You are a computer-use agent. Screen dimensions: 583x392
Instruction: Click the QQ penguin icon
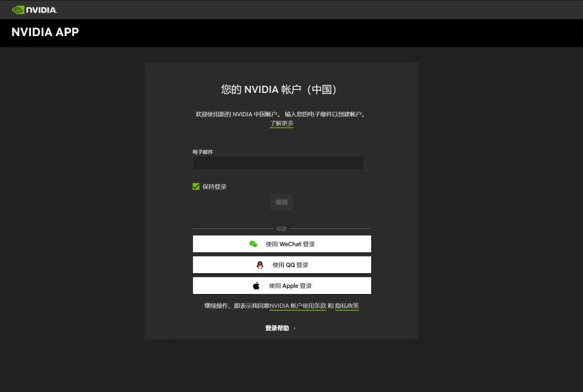tap(259, 265)
